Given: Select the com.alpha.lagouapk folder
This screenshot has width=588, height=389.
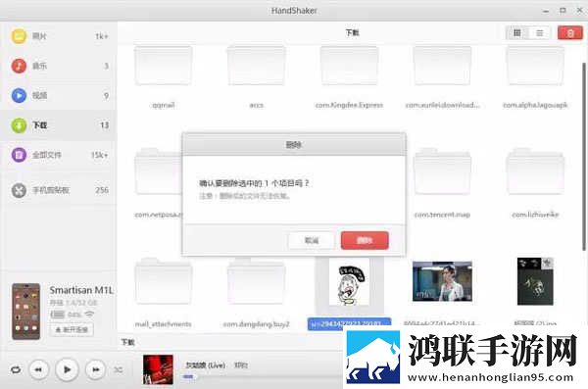Looking at the screenshot, I should 535,67.
